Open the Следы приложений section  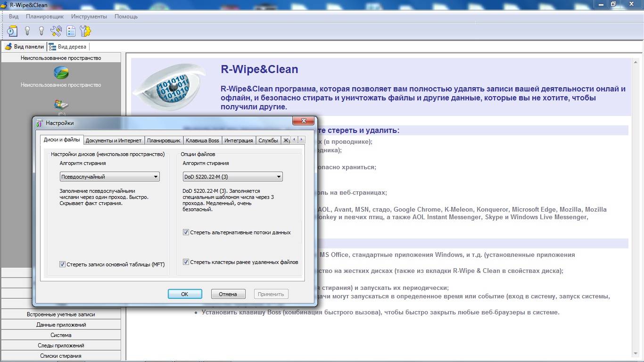pyautogui.click(x=61, y=346)
